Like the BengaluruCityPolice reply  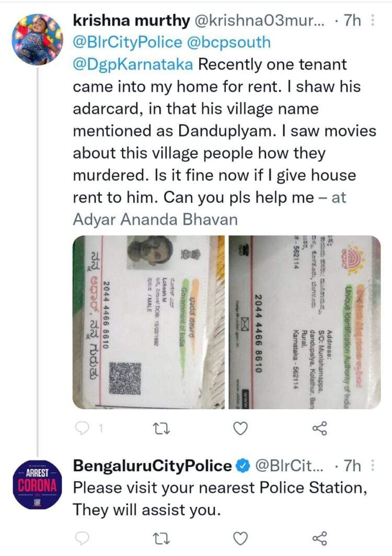point(240,538)
